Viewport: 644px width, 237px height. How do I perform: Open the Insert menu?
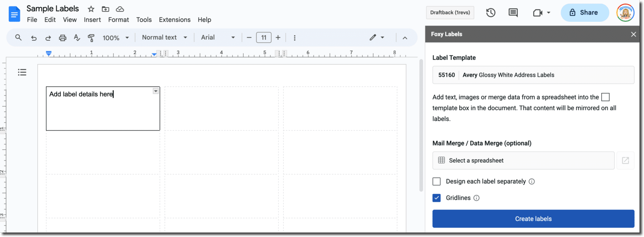point(92,20)
